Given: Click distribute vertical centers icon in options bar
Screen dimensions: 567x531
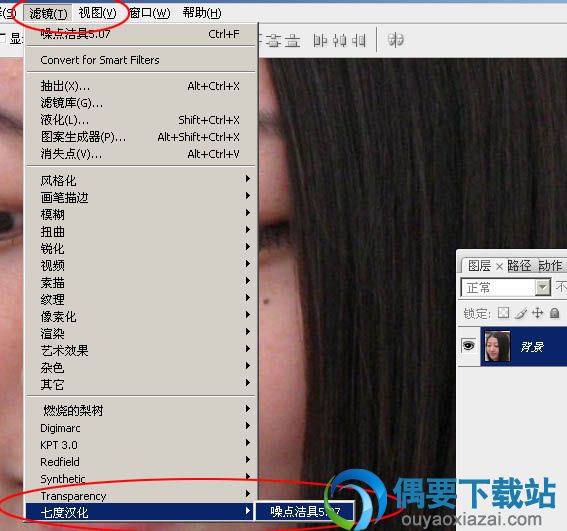Looking at the screenshot, I should click(x=273, y=41).
